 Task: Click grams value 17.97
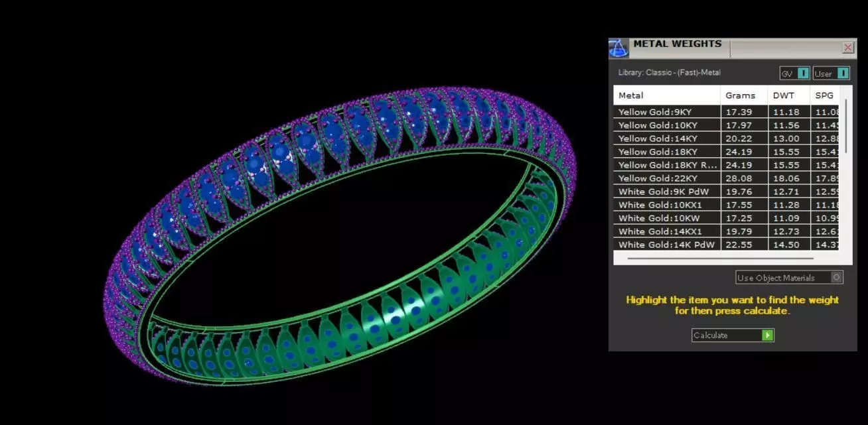click(737, 125)
